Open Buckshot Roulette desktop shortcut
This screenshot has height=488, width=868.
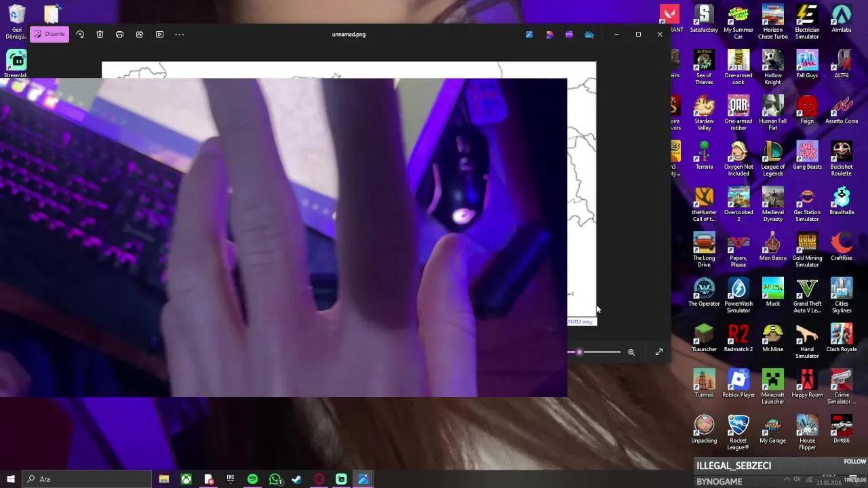click(x=842, y=159)
